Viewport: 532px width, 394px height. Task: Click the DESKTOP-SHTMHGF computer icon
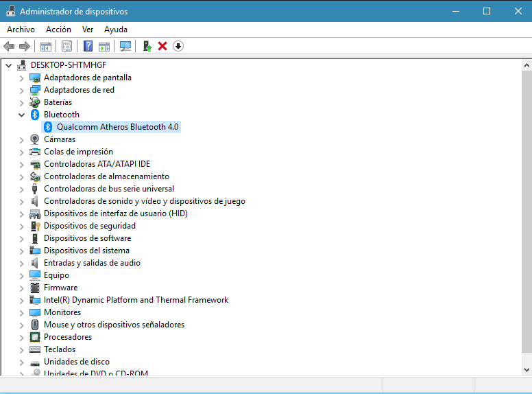pyautogui.click(x=22, y=65)
